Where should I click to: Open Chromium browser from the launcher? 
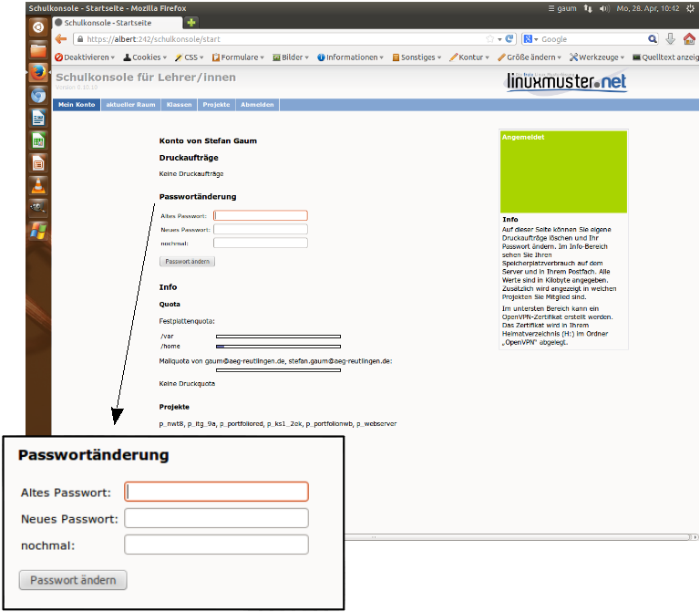pos(37,95)
